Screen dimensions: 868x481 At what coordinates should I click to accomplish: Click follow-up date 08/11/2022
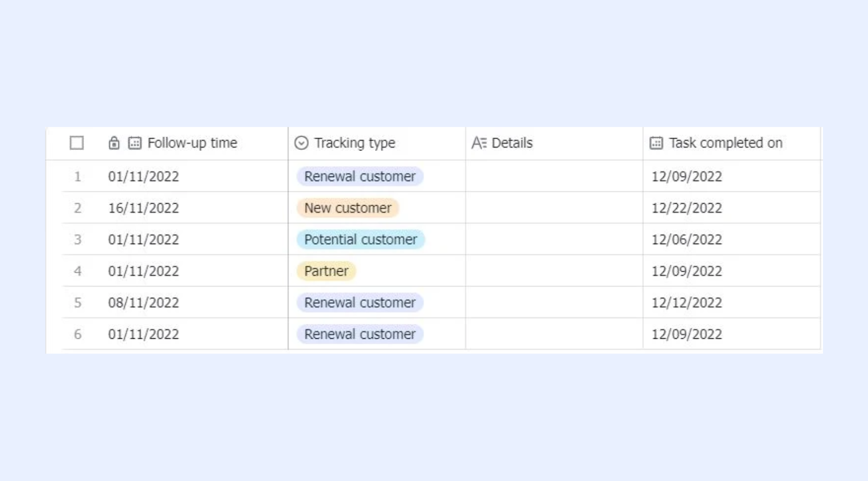144,303
